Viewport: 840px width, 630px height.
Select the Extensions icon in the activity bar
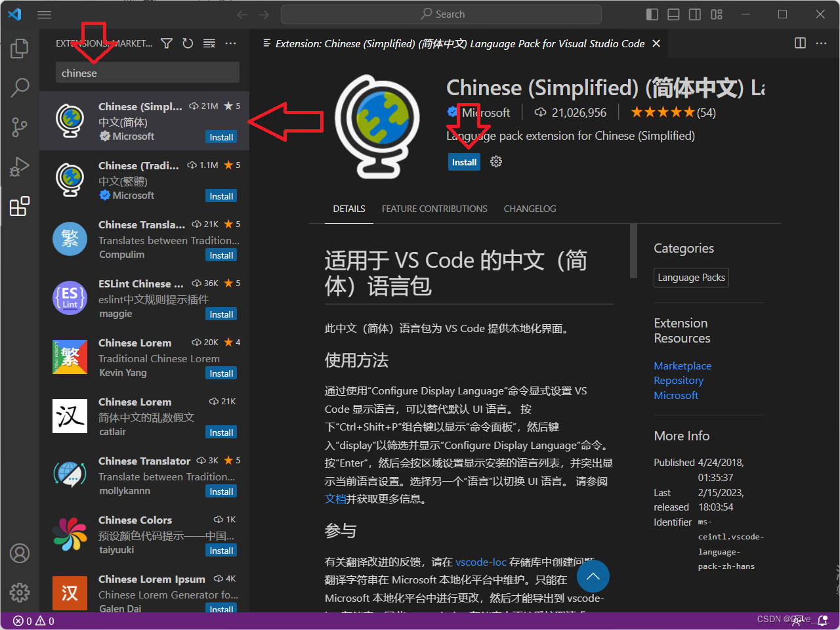pos(20,206)
